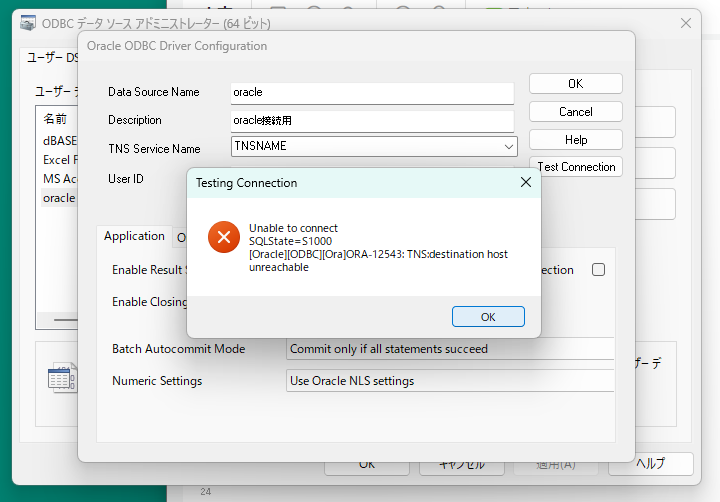Open Help for Oracle ODBC driver
This screenshot has width=720, height=502.
pyautogui.click(x=575, y=140)
